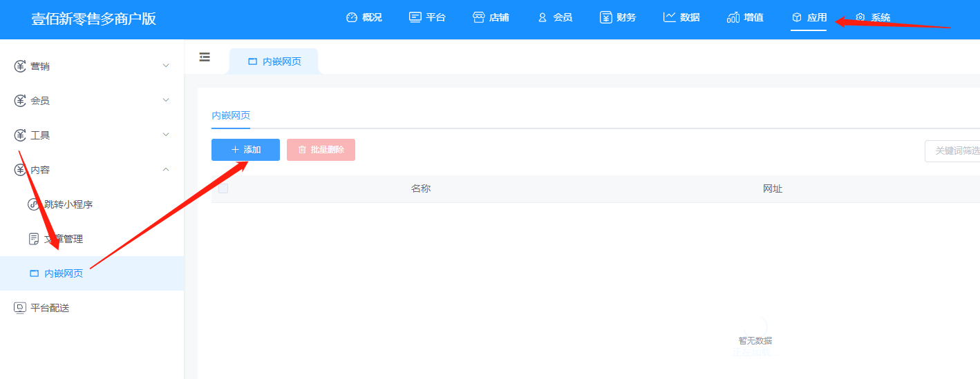The height and width of the screenshot is (379, 980).
Task: Click the 应用 cube icon
Action: [x=797, y=17]
